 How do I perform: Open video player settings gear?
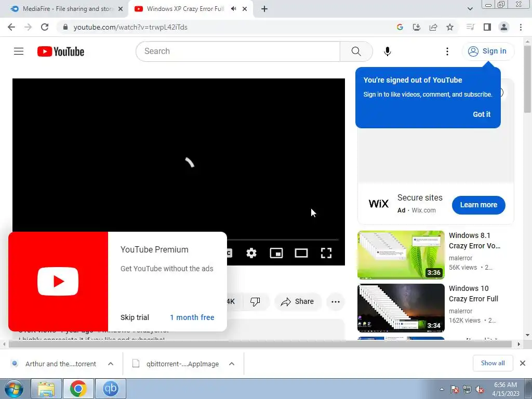point(251,253)
